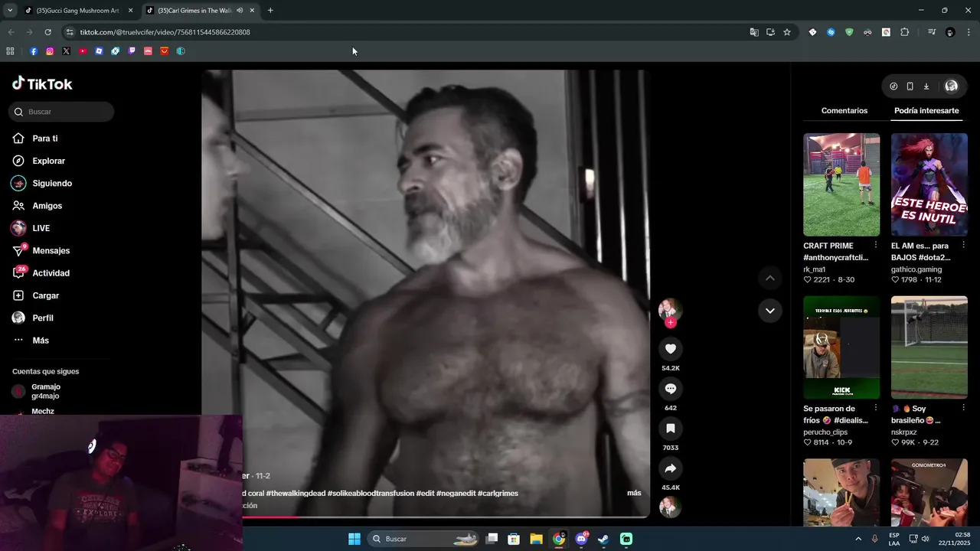The height and width of the screenshot is (551, 980).
Task: Open the green shield adblock extension
Action: point(849,32)
